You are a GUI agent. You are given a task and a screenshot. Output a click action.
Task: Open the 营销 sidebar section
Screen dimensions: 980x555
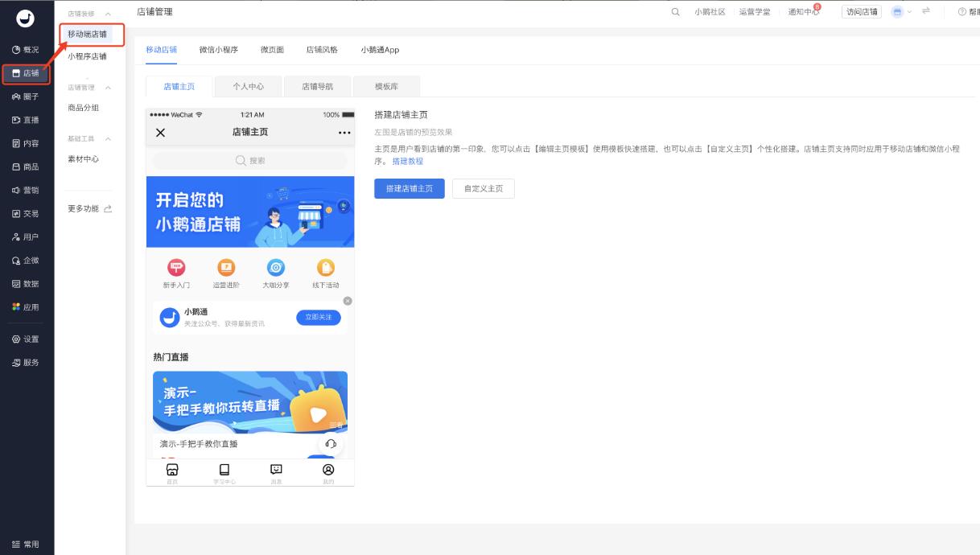(26, 190)
